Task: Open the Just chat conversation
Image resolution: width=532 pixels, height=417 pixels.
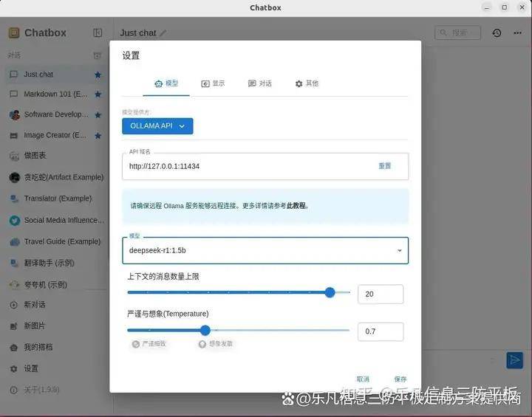Action: [x=56, y=75]
